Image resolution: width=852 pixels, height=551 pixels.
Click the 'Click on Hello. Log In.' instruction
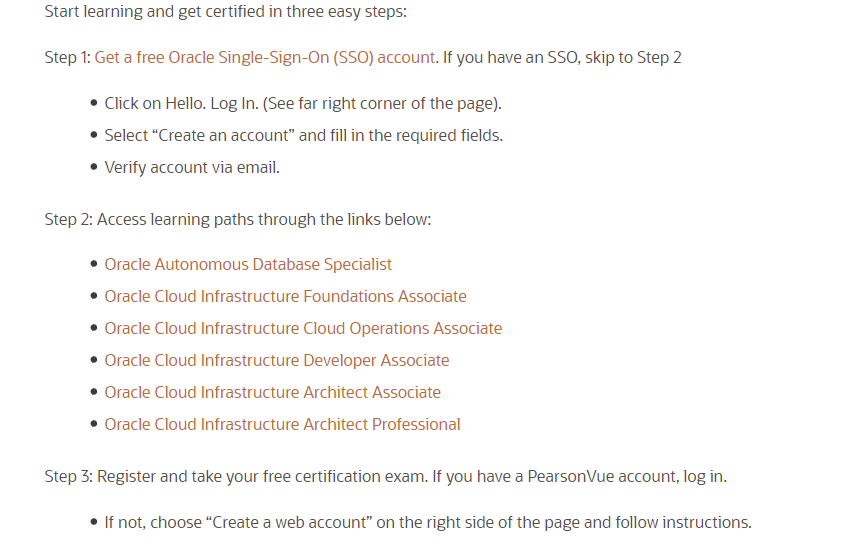tap(303, 103)
